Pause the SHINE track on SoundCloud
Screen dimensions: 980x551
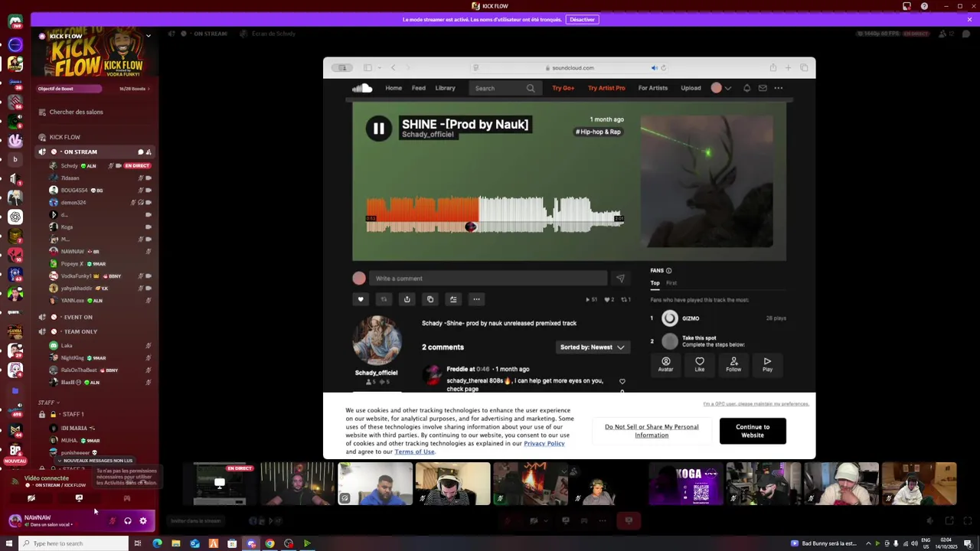point(378,129)
